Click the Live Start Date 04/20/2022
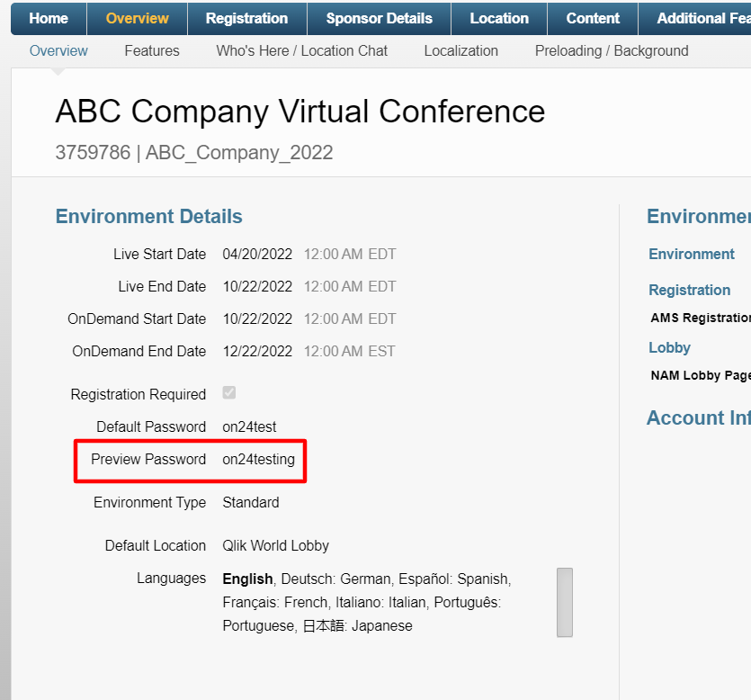 pyautogui.click(x=257, y=254)
